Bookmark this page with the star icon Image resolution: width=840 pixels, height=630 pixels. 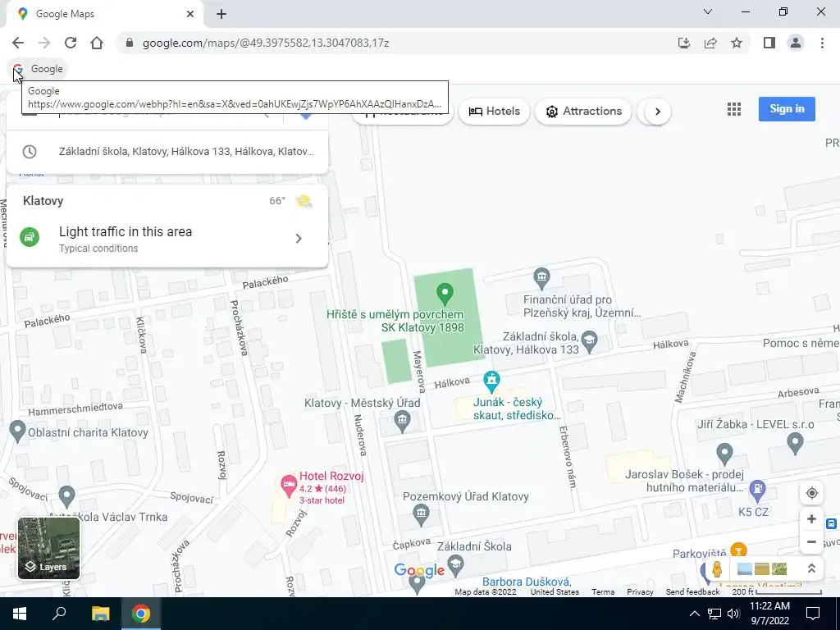[737, 43]
